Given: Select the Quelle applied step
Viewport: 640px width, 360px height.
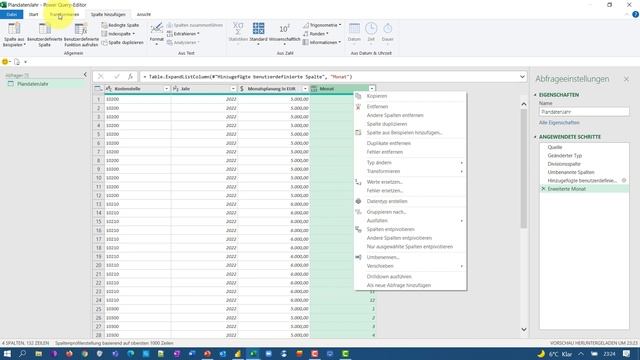Looking at the screenshot, I should coord(555,147).
